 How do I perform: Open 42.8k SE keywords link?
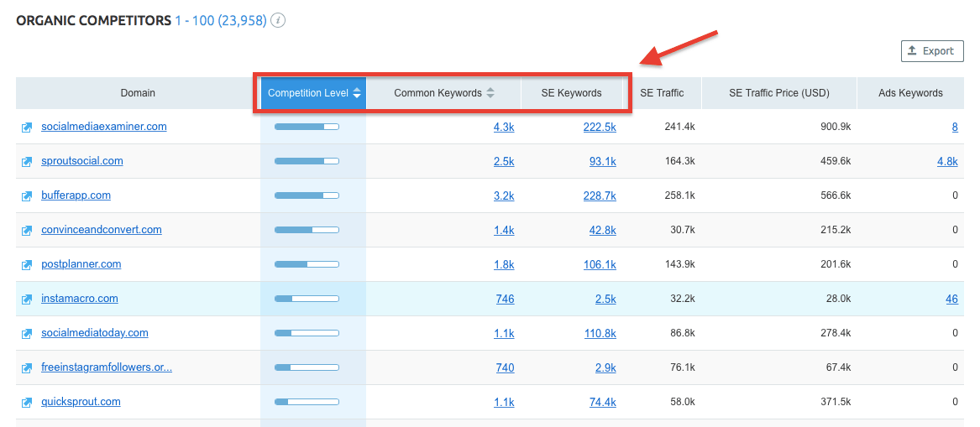(602, 230)
